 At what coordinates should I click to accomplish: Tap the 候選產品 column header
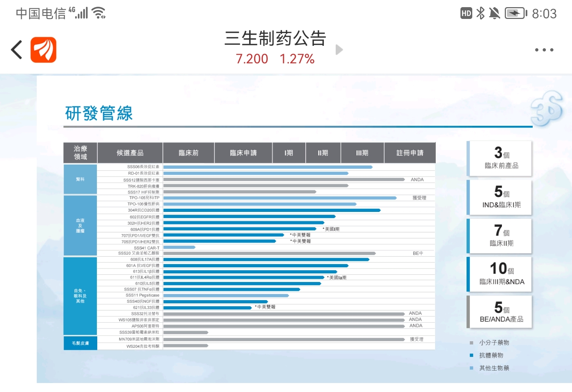tap(130, 153)
